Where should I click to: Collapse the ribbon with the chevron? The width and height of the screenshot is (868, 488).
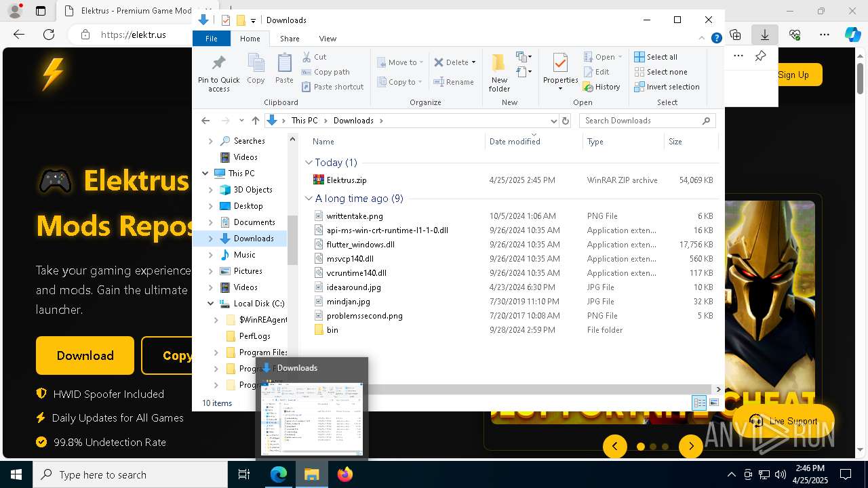tap(702, 39)
